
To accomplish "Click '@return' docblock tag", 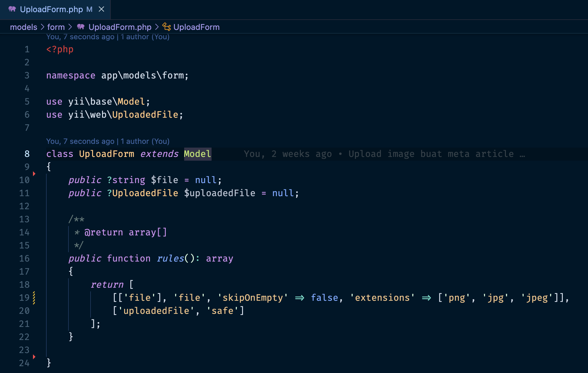I will pyautogui.click(x=104, y=232).
